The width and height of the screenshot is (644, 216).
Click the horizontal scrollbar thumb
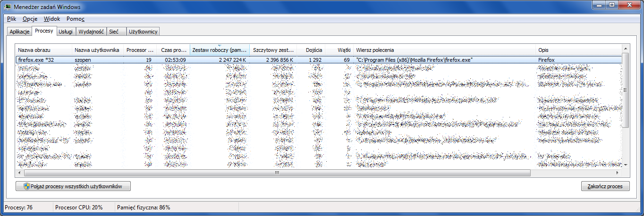(x=277, y=173)
